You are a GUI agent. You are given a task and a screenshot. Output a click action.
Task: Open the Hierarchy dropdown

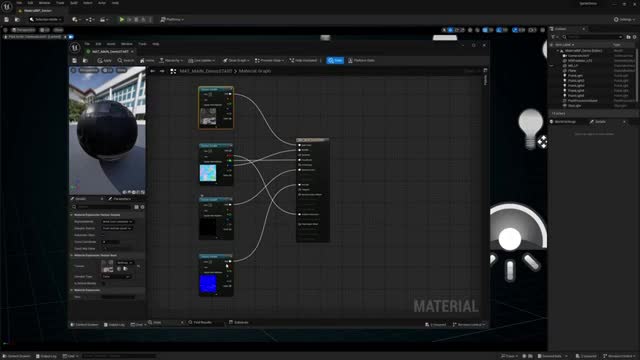click(x=171, y=60)
